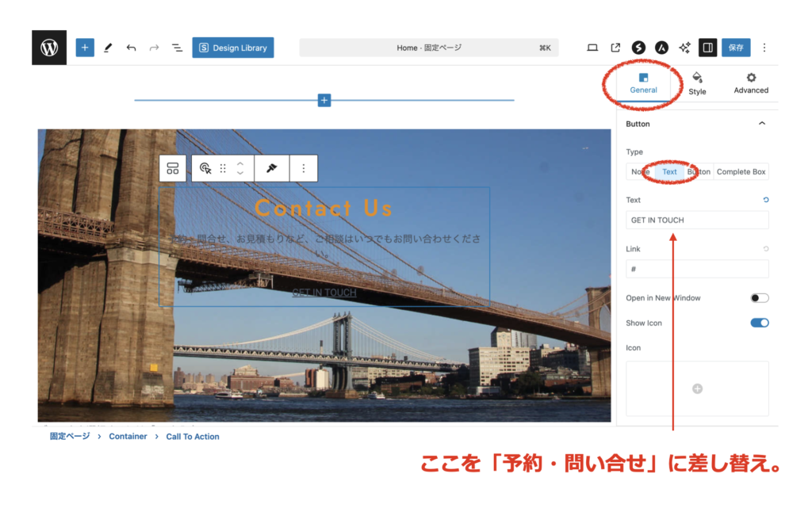Toggle the settings sidebar panel icon
The image size is (812, 512).
click(707, 48)
